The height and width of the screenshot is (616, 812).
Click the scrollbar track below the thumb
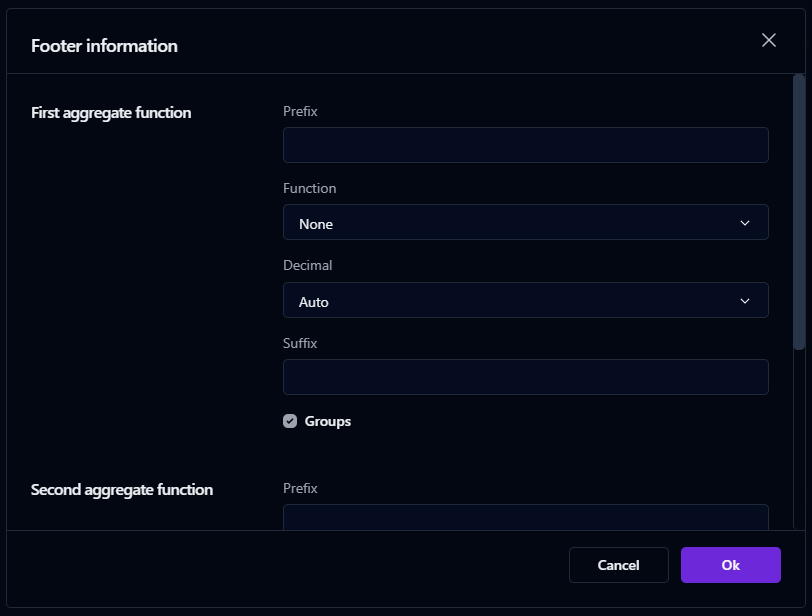tap(798, 440)
